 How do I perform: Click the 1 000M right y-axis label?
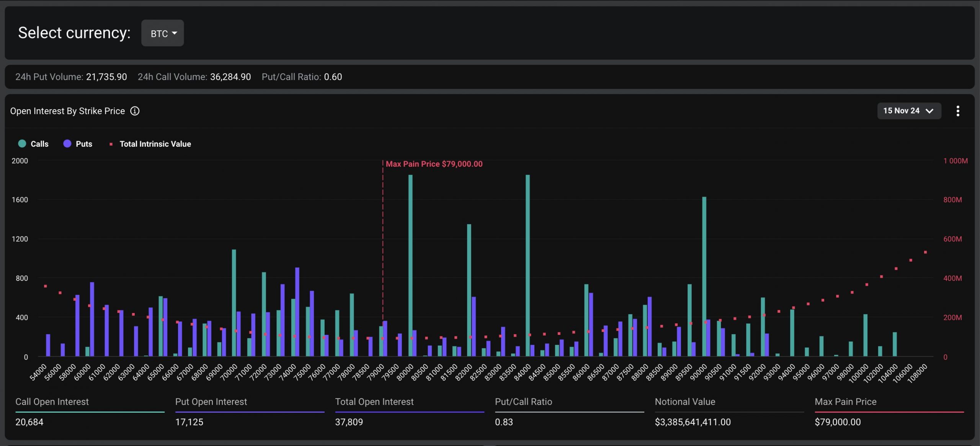955,161
